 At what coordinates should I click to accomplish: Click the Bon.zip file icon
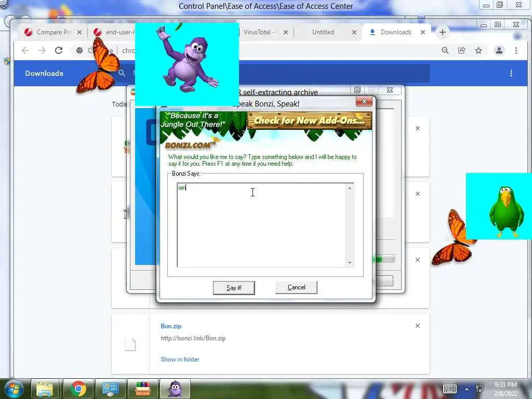click(x=130, y=344)
